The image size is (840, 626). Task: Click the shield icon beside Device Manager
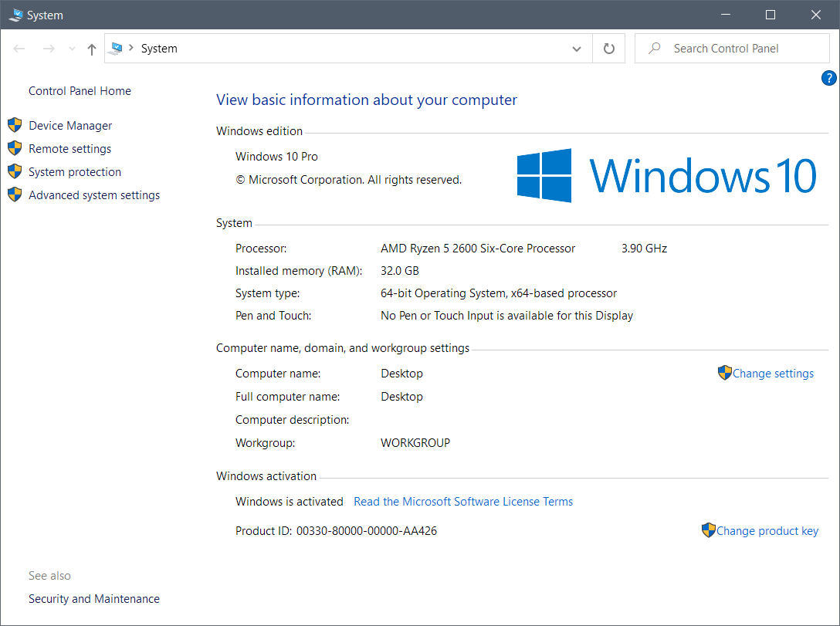pos(15,125)
